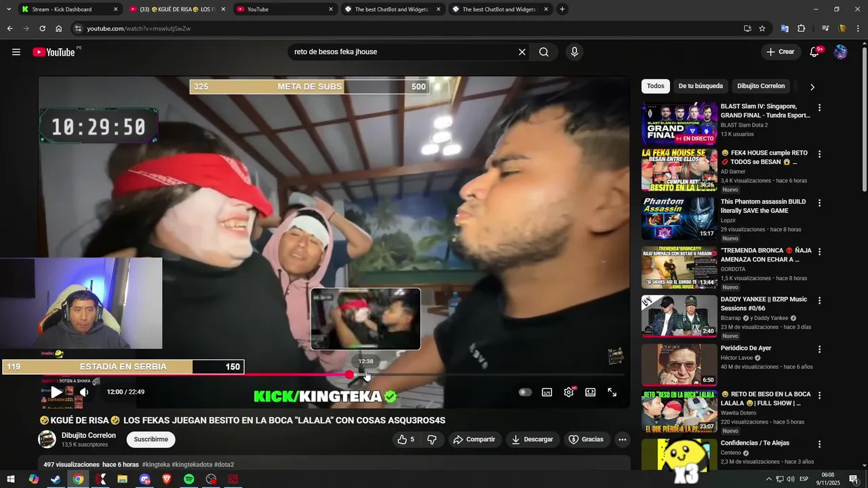Switch to Stream - Kick Dashboard tab

tap(69, 9)
